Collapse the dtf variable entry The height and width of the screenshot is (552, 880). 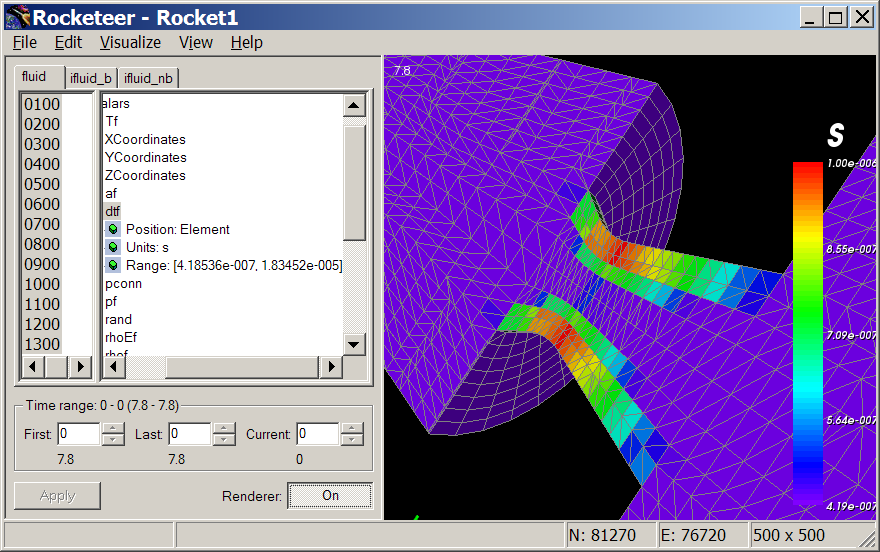tap(112, 211)
